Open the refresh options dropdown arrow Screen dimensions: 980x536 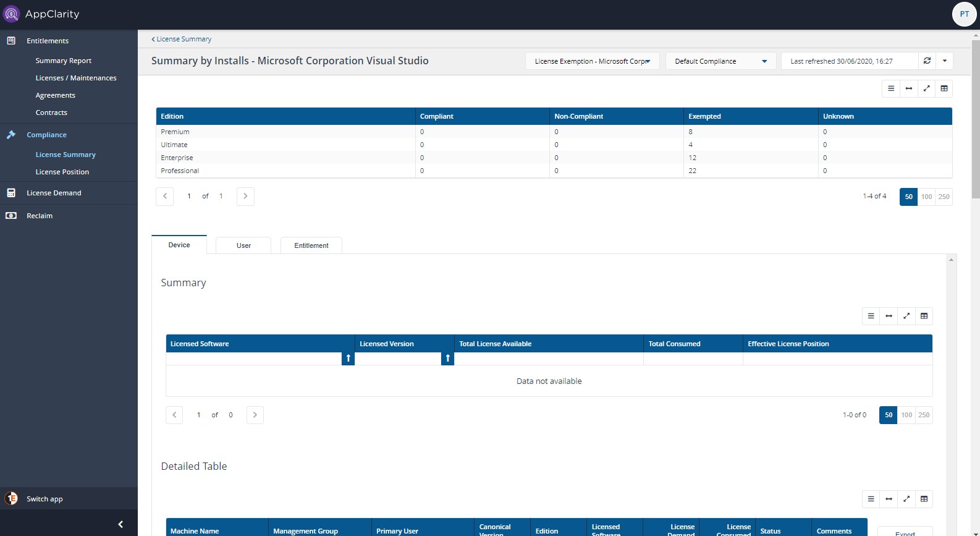(944, 61)
